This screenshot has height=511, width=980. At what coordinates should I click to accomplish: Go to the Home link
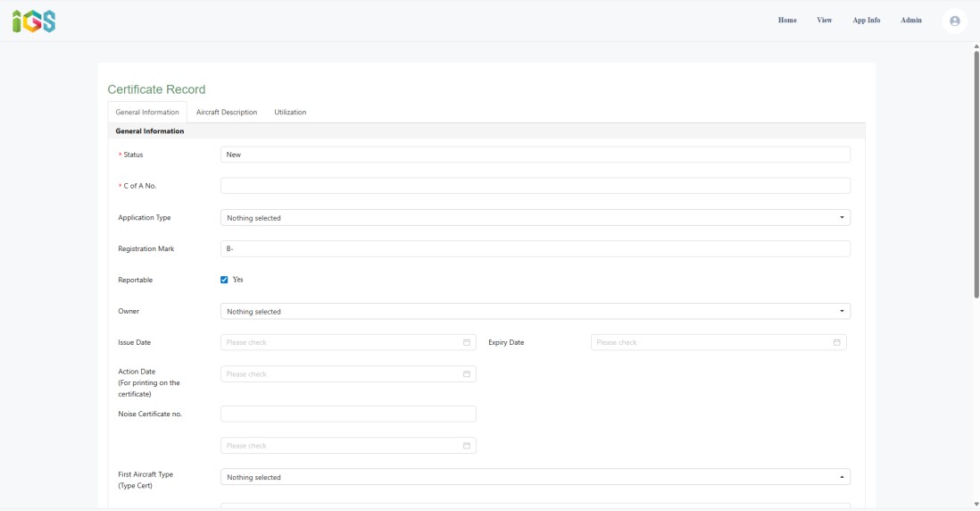tap(787, 20)
